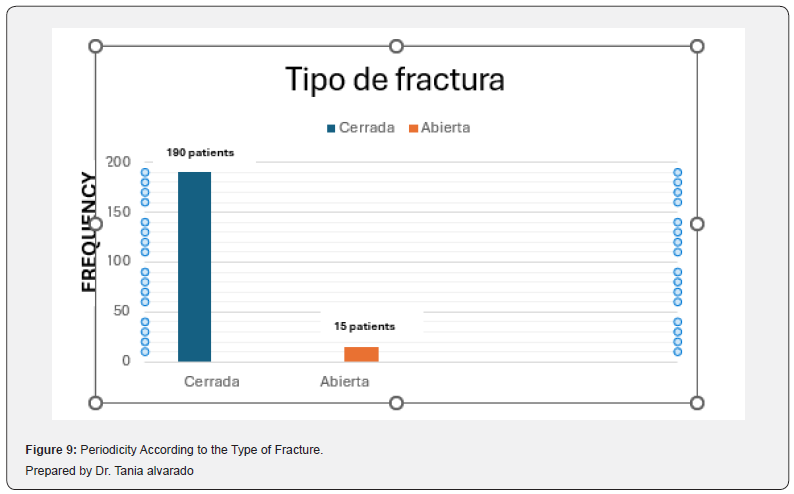Select the FREQUENCY axis title
794x494 pixels.
click(x=89, y=232)
